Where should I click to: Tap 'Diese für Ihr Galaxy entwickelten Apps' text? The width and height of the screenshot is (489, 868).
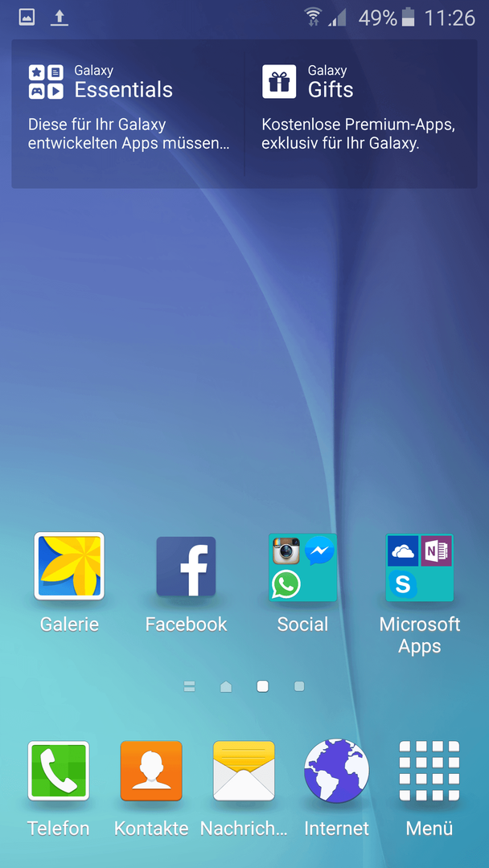[129, 134]
